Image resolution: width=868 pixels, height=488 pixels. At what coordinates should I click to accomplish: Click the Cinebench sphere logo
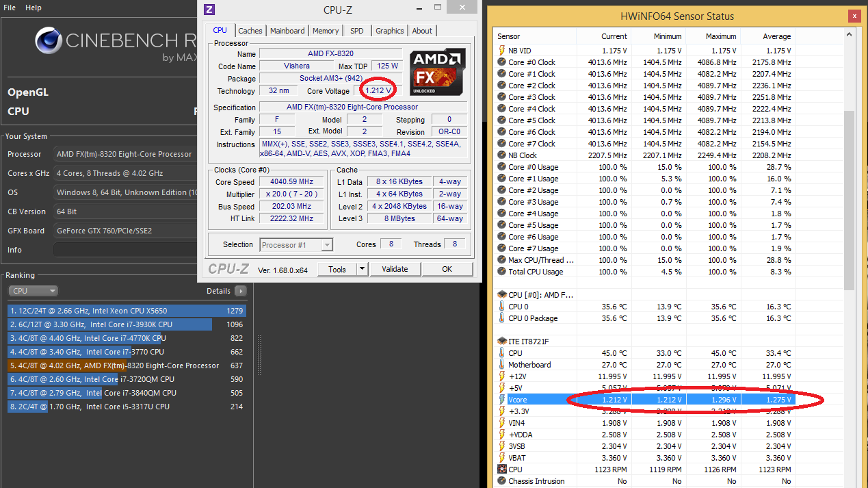(x=48, y=41)
